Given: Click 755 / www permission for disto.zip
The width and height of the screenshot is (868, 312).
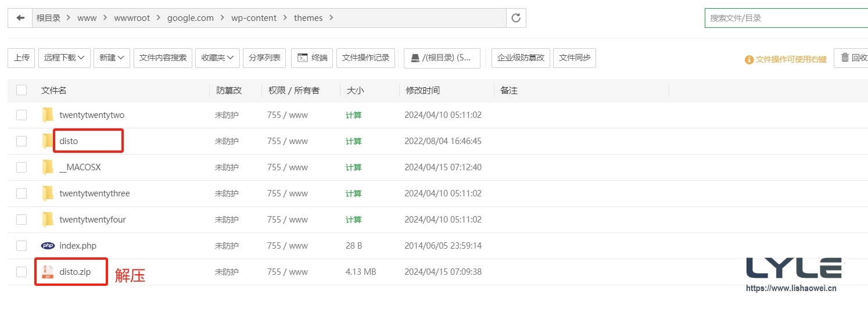Looking at the screenshot, I should (x=288, y=272).
